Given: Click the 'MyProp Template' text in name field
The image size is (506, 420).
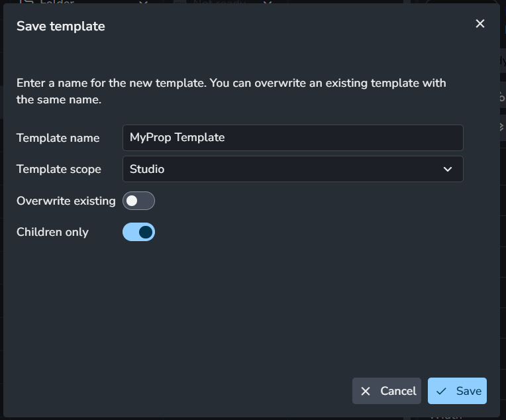Looking at the screenshot, I should [177, 138].
